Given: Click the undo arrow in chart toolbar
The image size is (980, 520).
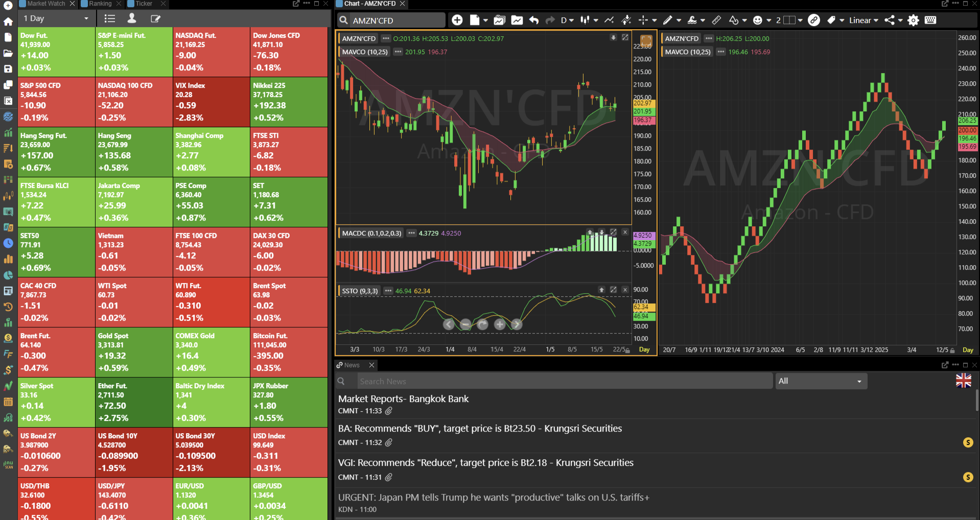Looking at the screenshot, I should tap(534, 20).
